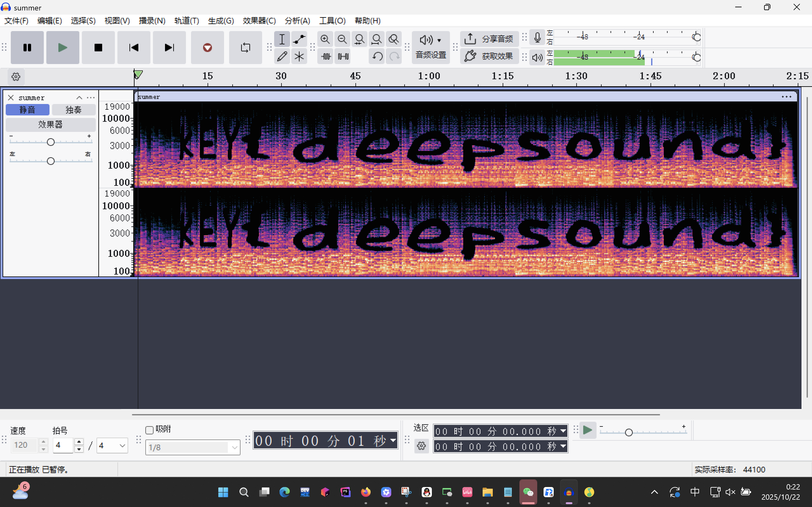
Task: Click the muted volume tray icon
Action: click(730, 492)
